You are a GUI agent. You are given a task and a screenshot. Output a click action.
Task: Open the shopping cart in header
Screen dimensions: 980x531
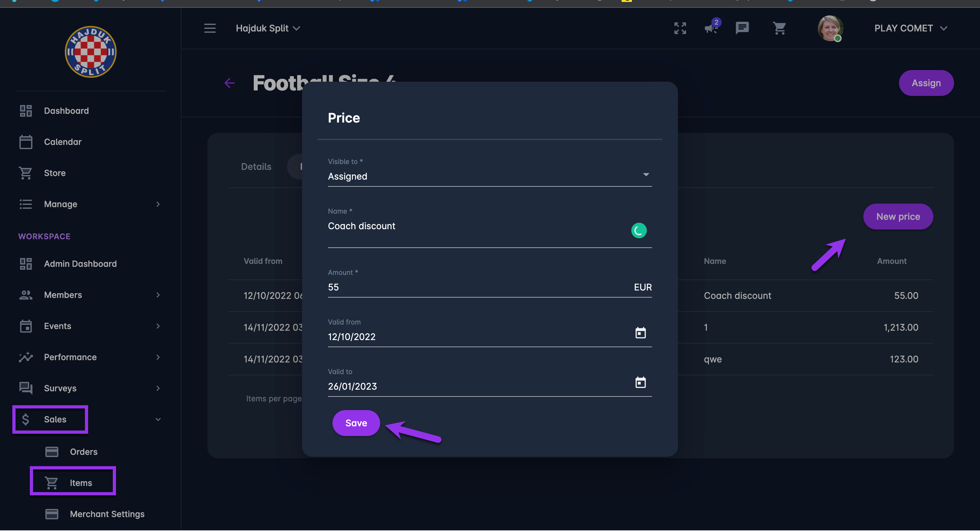pos(779,28)
